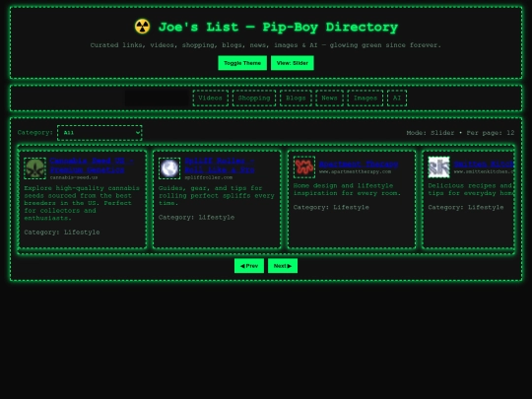Open the Spliff Roller link
The image size is (532, 399).
click(219, 166)
